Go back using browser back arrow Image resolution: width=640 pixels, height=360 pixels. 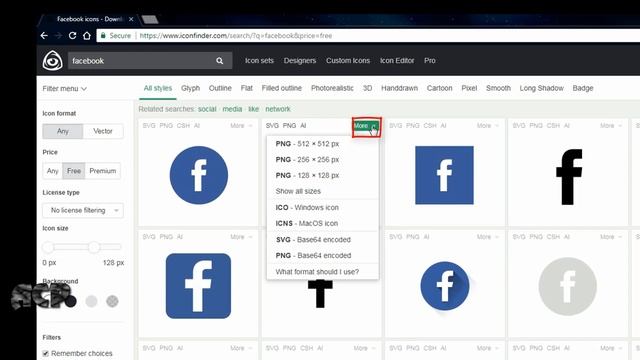[x=44, y=36]
